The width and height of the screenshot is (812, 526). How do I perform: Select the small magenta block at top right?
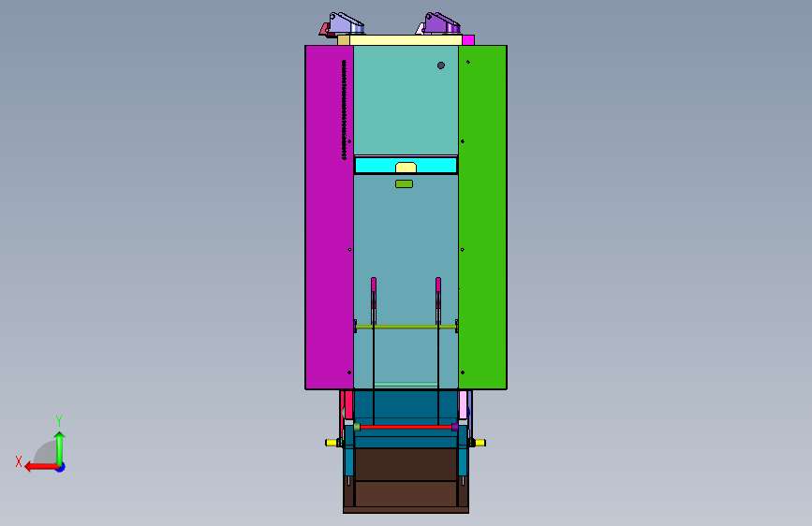click(468, 40)
